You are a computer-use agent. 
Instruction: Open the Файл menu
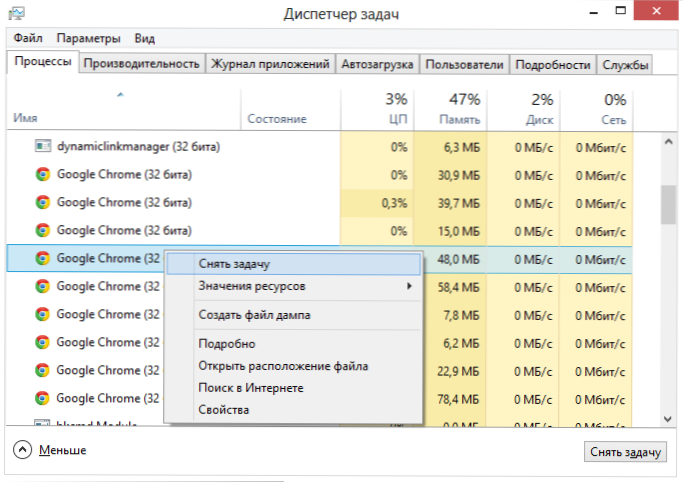(28, 38)
